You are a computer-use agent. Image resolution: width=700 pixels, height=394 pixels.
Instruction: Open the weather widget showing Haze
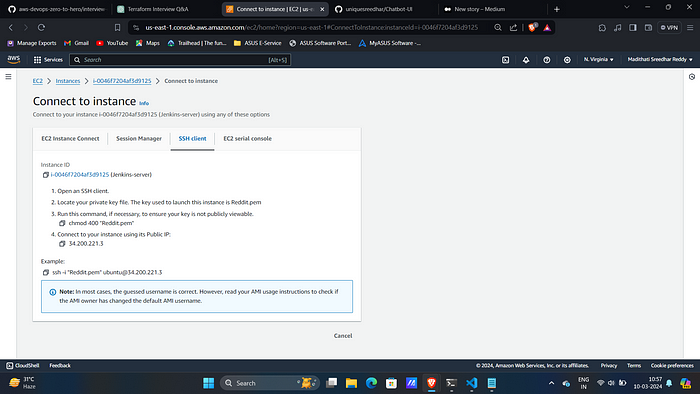pos(22,383)
